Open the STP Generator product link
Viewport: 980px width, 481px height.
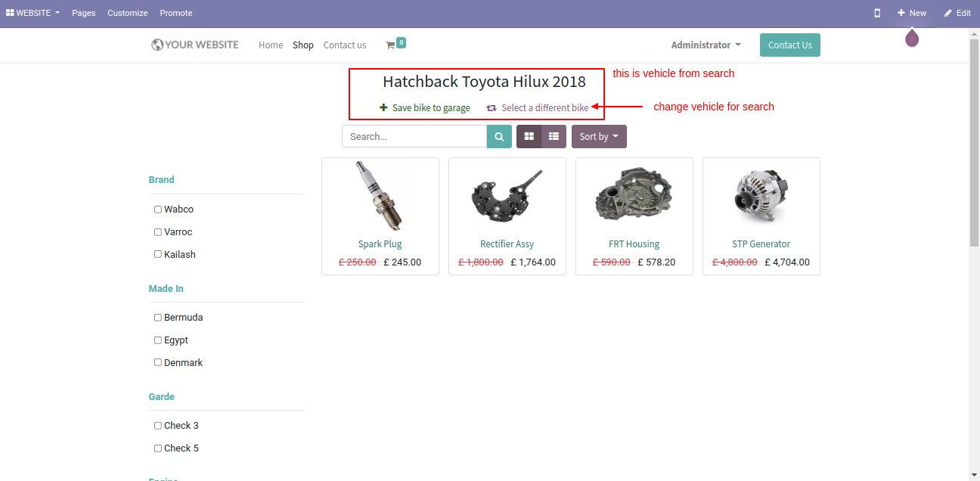click(x=761, y=244)
